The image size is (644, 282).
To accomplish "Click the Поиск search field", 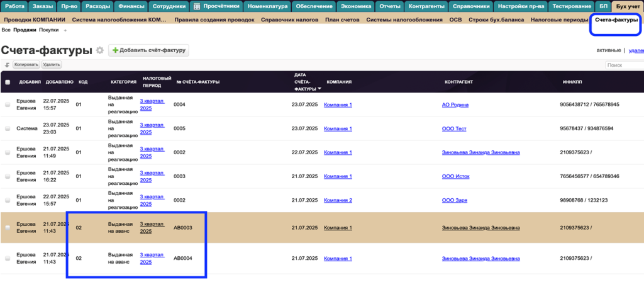I will pyautogui.click(x=624, y=65).
